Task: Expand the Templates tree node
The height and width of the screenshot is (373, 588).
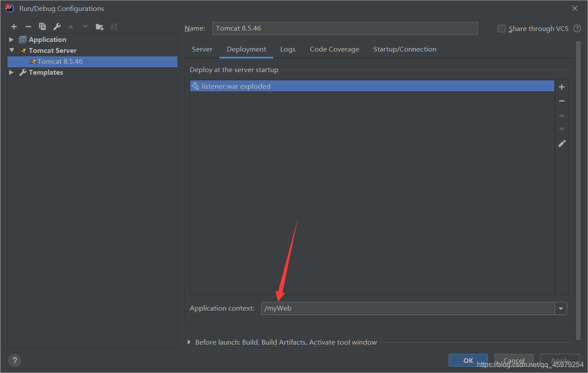Action: [x=11, y=73]
